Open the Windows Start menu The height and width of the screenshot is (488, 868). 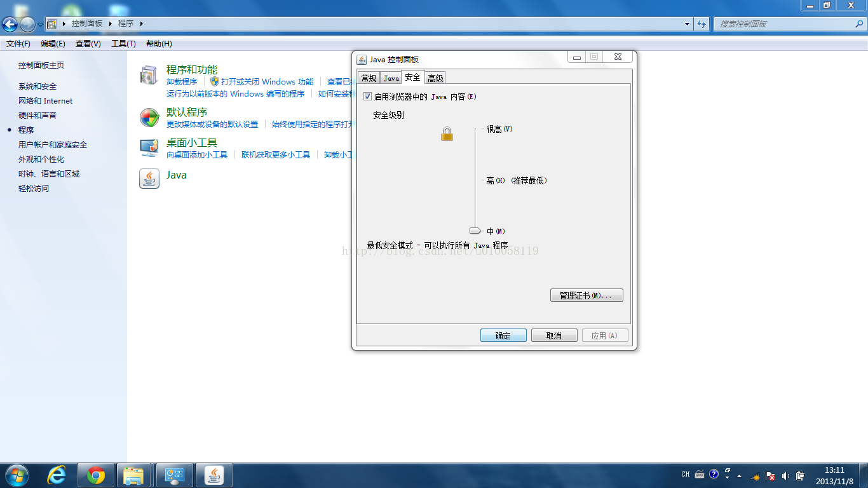[x=17, y=475]
